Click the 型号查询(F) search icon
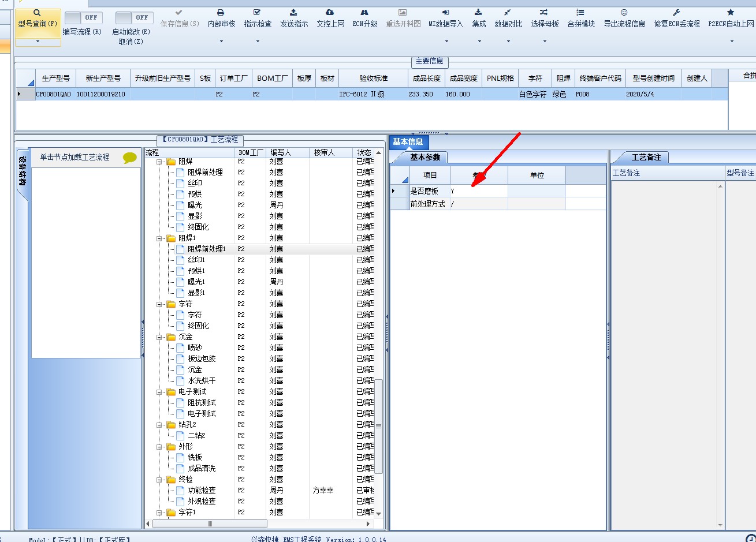Screen dimensions: 756x542 click(38, 13)
